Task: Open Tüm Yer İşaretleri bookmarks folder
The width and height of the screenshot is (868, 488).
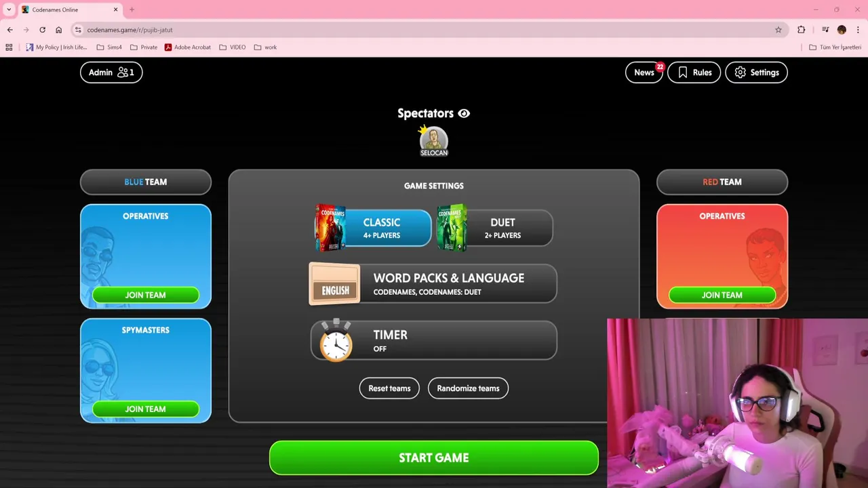Action: [835, 47]
